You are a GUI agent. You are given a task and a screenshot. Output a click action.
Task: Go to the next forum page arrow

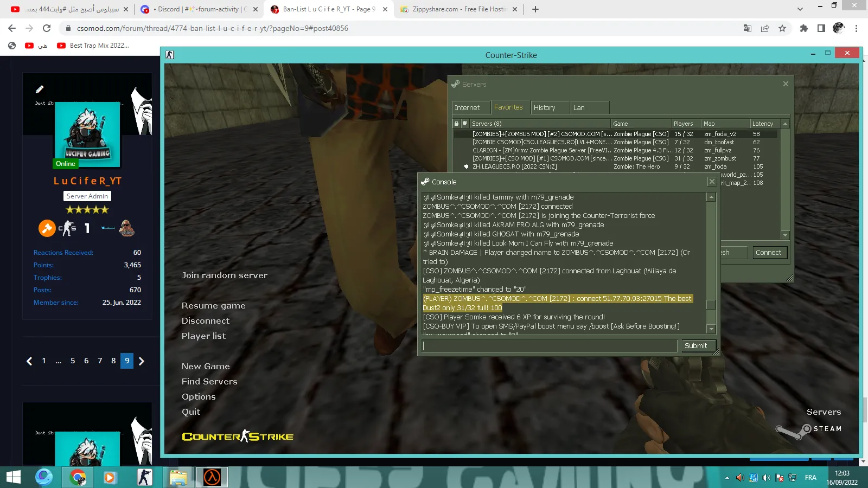[x=142, y=361]
